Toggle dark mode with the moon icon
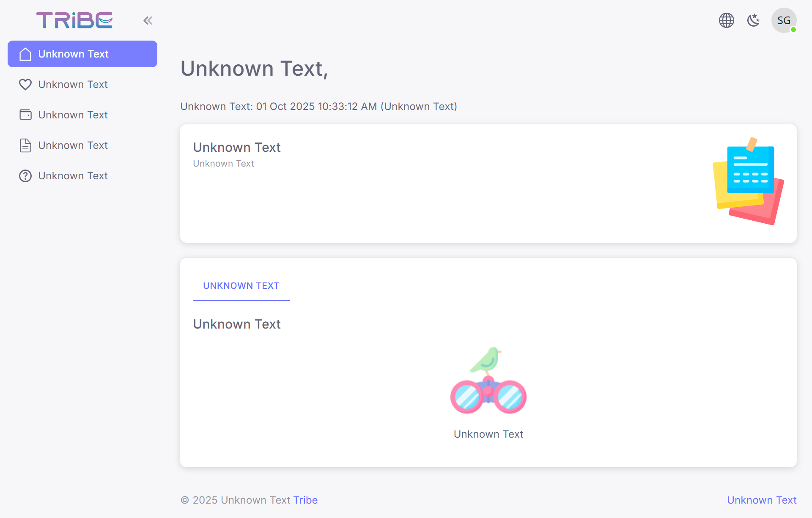This screenshot has width=812, height=518. [753, 20]
